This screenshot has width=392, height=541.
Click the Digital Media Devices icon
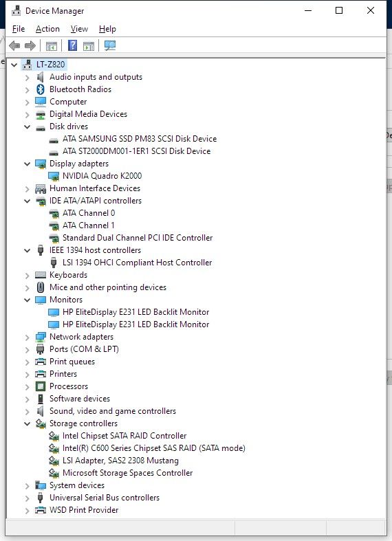click(x=41, y=114)
